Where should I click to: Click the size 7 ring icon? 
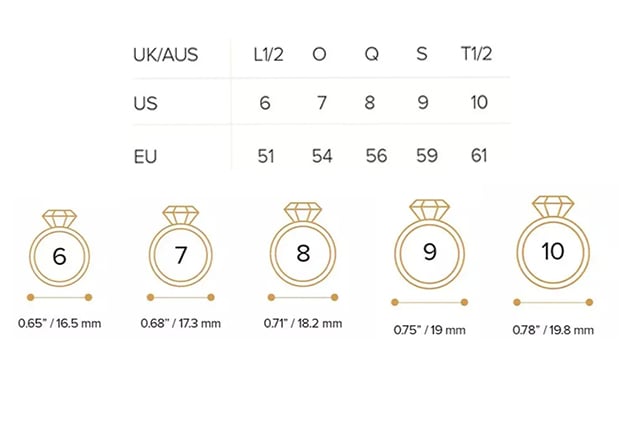[181, 250]
